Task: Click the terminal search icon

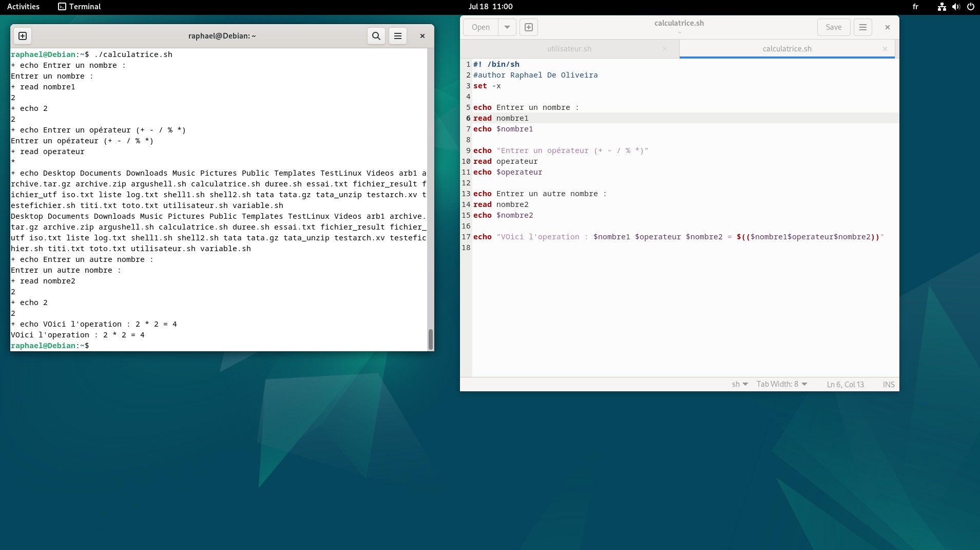Action: [376, 36]
